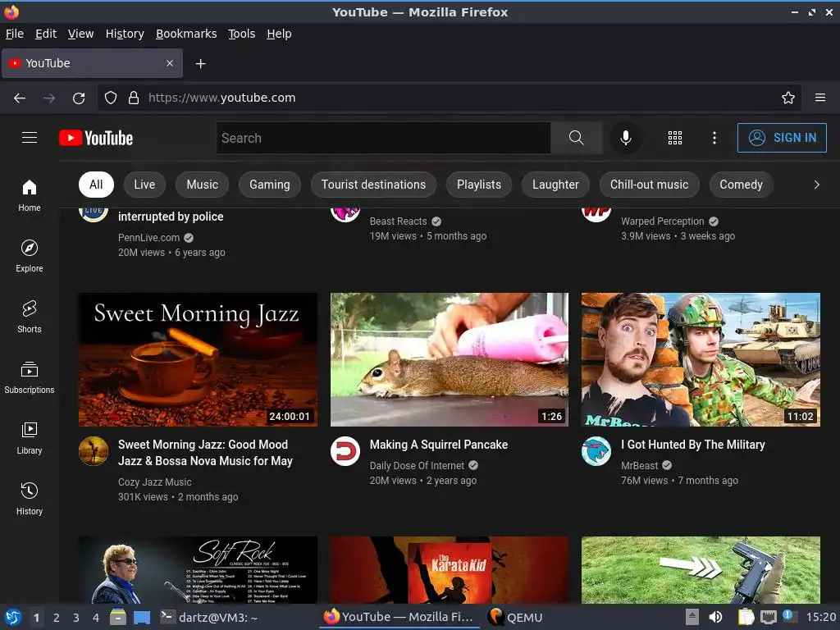Open YouTube settings three-dot menu
Viewport: 840px width, 630px height.
(714, 138)
